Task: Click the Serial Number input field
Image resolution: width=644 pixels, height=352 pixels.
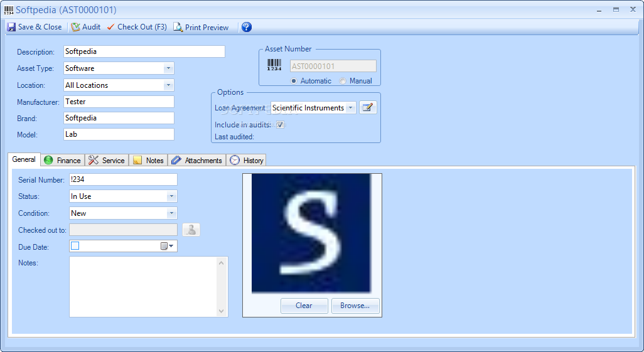Action: pyautogui.click(x=123, y=179)
